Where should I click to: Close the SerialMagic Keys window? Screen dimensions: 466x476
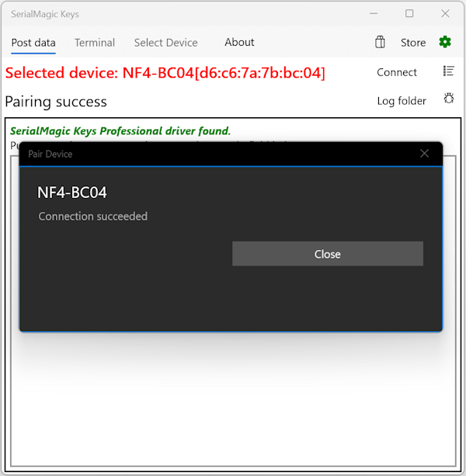445,14
